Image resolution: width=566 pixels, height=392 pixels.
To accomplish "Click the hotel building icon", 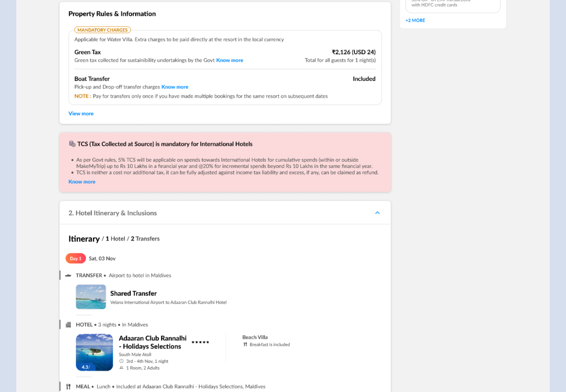I will [68, 325].
